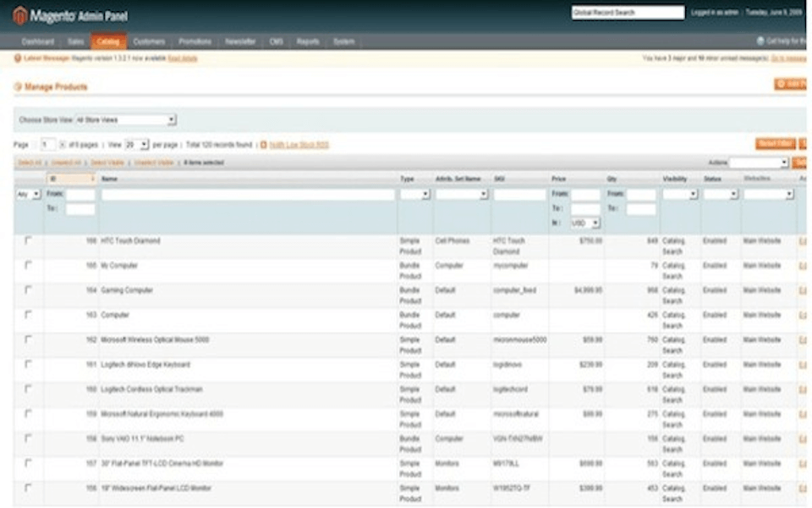Screen dimensions: 812x508
Task: Open the Newsletter menu
Action: (x=240, y=41)
